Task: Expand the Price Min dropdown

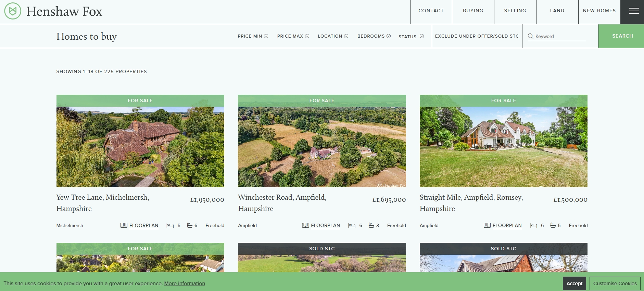Action: click(253, 36)
